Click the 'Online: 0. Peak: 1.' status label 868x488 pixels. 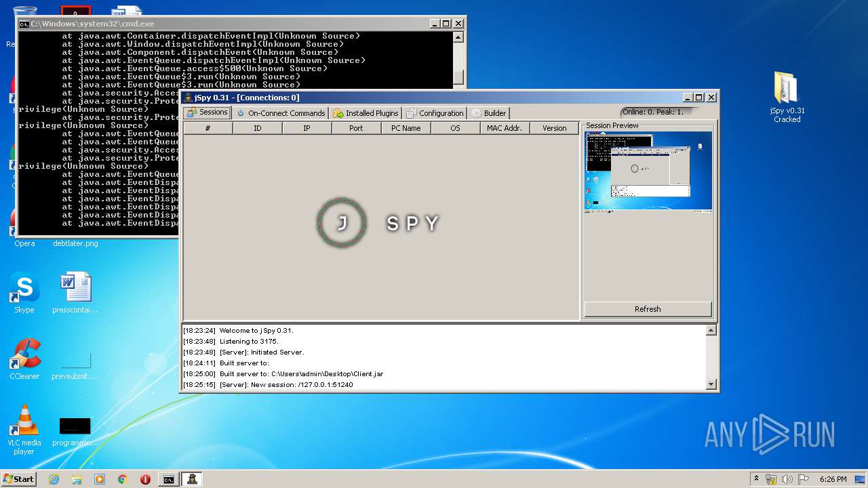coord(653,112)
